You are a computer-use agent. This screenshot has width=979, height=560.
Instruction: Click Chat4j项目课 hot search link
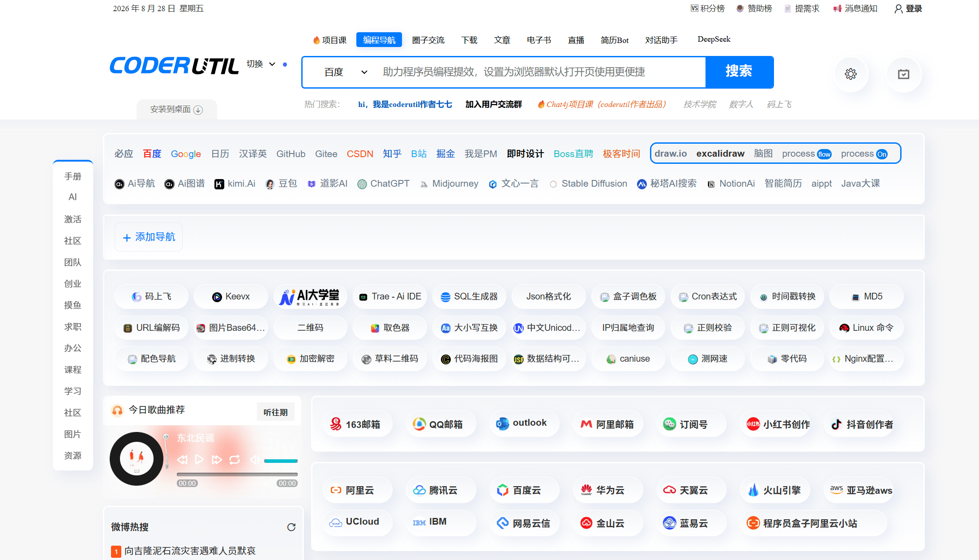pyautogui.click(x=602, y=104)
